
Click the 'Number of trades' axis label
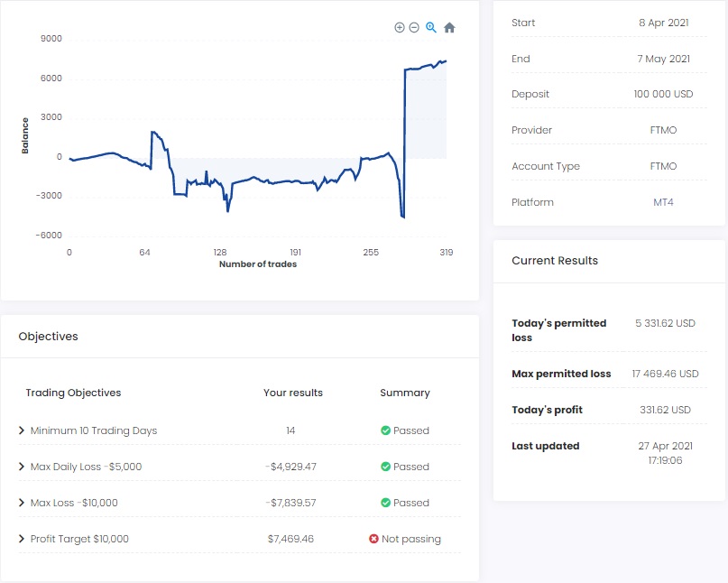(257, 264)
